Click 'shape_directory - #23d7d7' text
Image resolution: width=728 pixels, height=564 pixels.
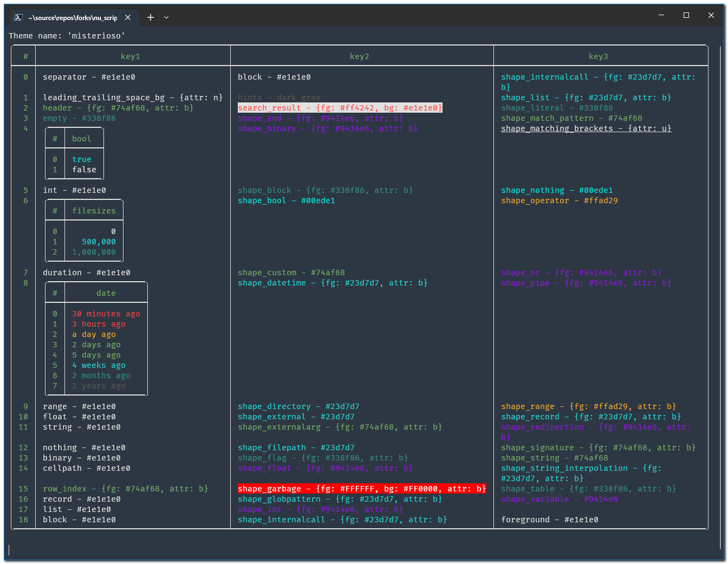coord(298,406)
